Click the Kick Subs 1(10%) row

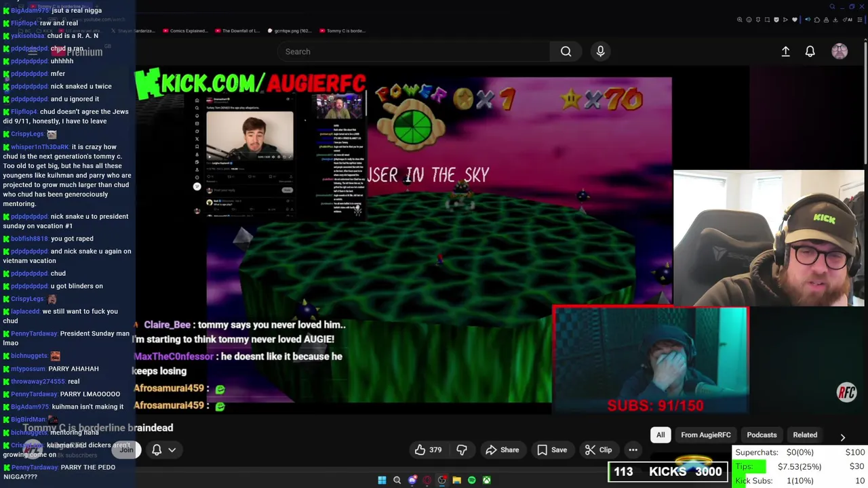800,481
